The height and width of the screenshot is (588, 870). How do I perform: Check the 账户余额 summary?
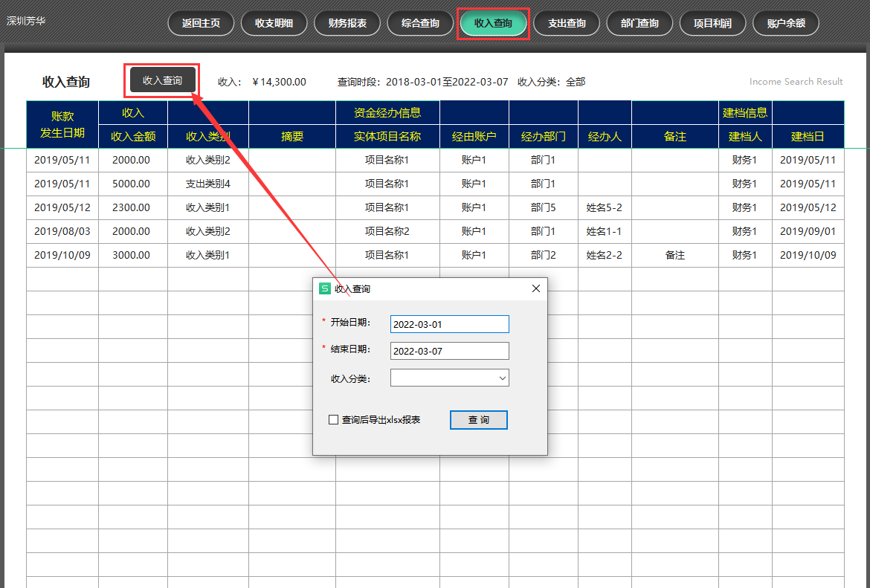[785, 23]
